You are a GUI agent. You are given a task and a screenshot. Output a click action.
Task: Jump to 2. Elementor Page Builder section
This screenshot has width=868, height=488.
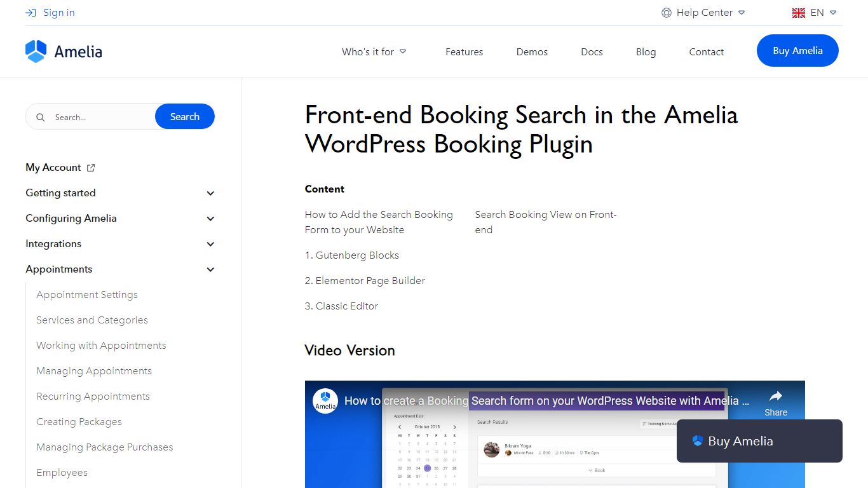(x=365, y=281)
